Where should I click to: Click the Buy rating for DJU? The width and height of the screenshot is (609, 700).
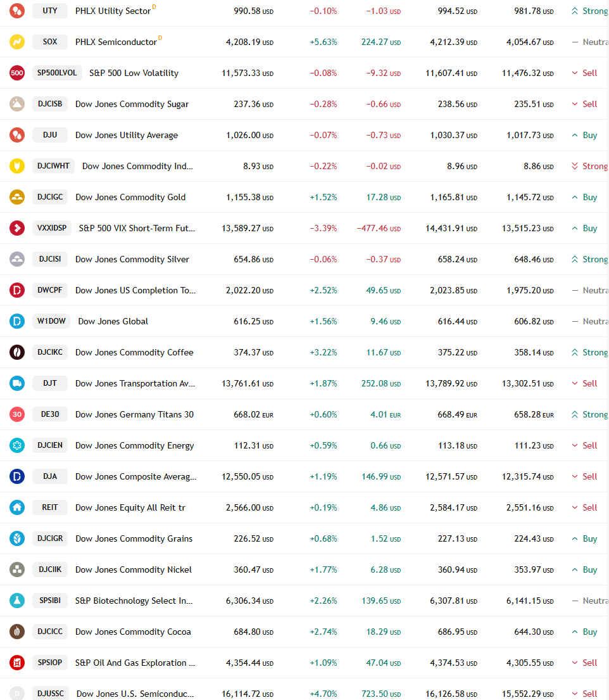point(584,136)
